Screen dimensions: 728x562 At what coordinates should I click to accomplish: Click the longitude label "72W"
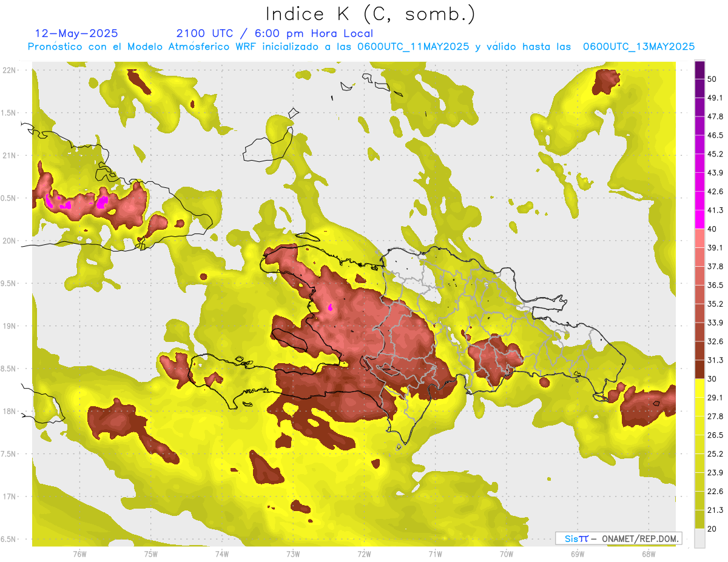pos(364,554)
